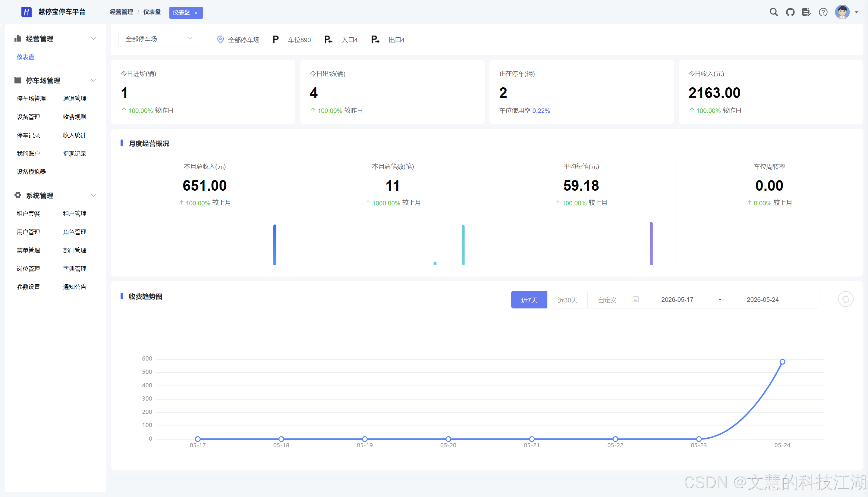This screenshot has width=868, height=497.
Task: Click the 经营管理 breadcrumb link
Action: [x=121, y=12]
